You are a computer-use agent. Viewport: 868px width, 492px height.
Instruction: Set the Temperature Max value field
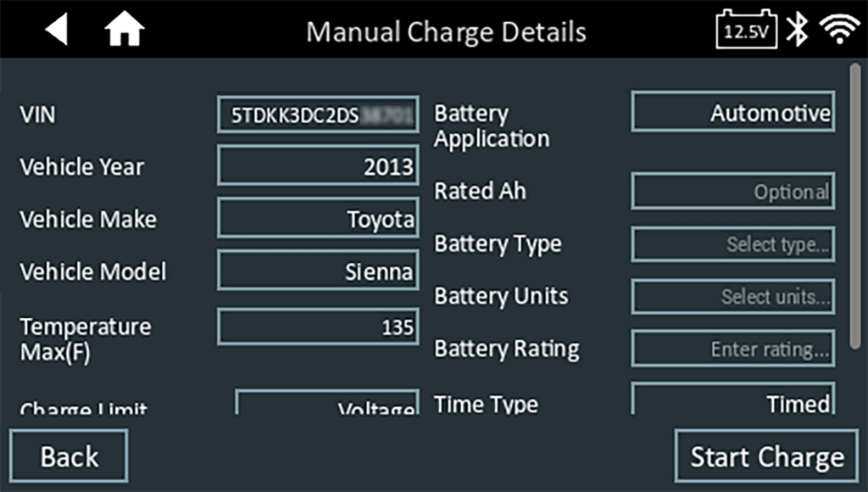[x=318, y=327]
